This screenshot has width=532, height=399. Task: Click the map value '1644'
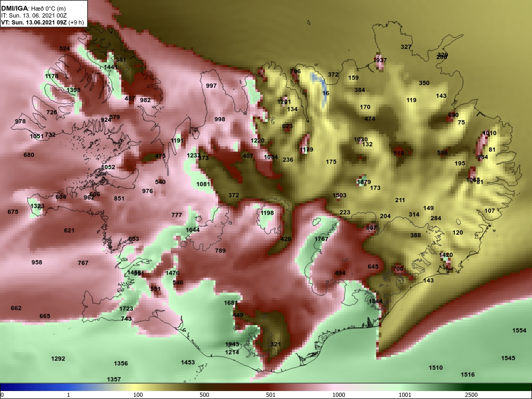[193, 230]
